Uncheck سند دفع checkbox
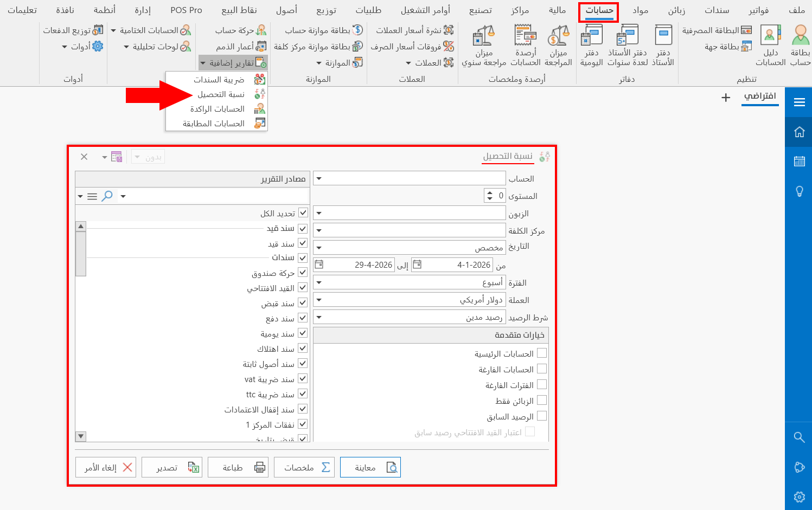Image resolution: width=812 pixels, height=510 pixels. 303,318
